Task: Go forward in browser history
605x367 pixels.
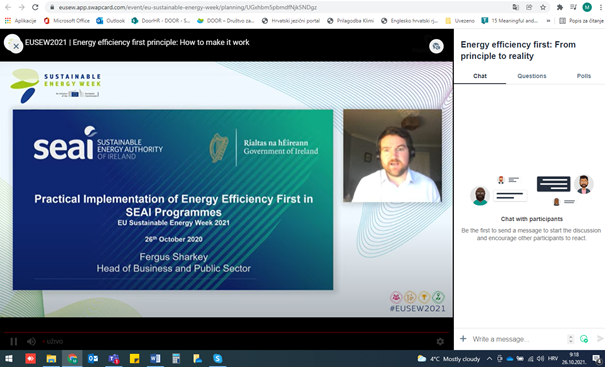Action: (x=22, y=7)
